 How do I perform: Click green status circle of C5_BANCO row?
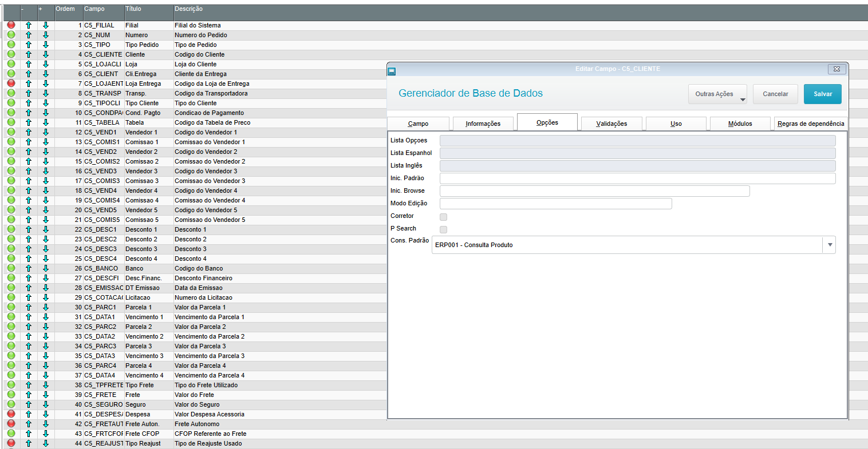tap(11, 268)
